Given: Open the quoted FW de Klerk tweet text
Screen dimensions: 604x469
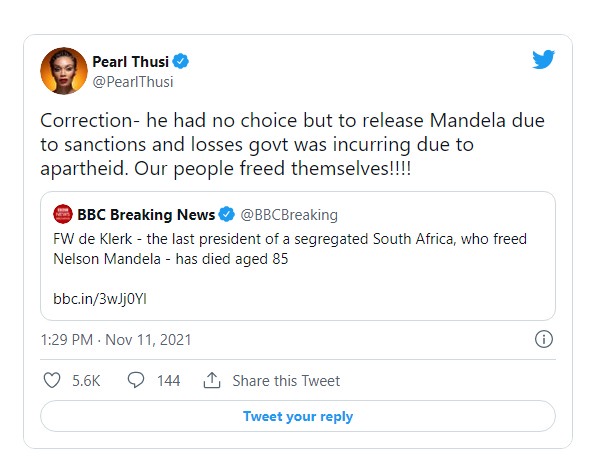Looking at the screenshot, I should coord(290,249).
